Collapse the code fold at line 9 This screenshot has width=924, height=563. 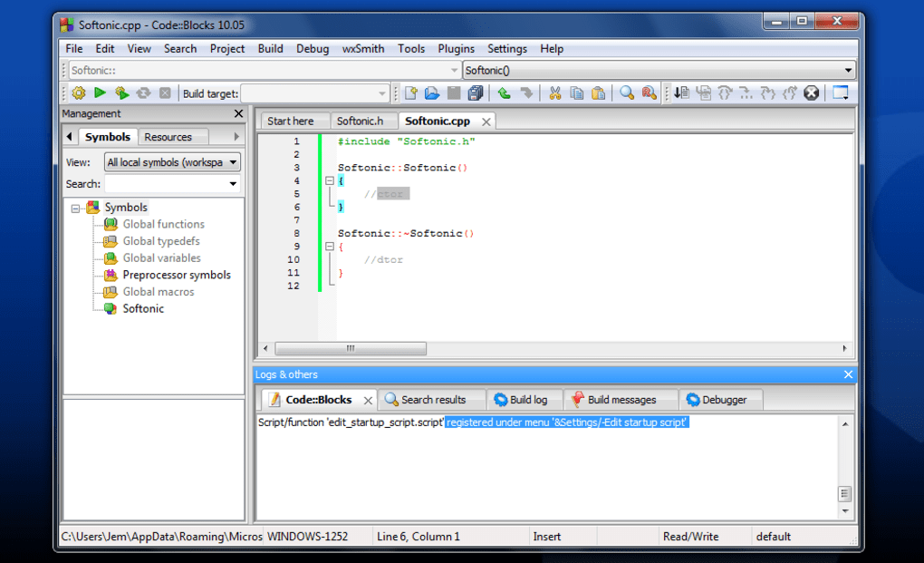330,247
